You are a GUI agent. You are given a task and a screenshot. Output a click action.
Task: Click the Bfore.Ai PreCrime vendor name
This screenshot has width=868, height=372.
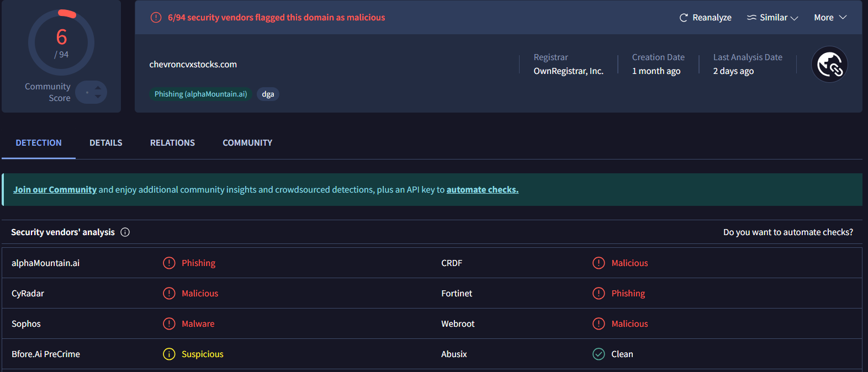click(46, 354)
